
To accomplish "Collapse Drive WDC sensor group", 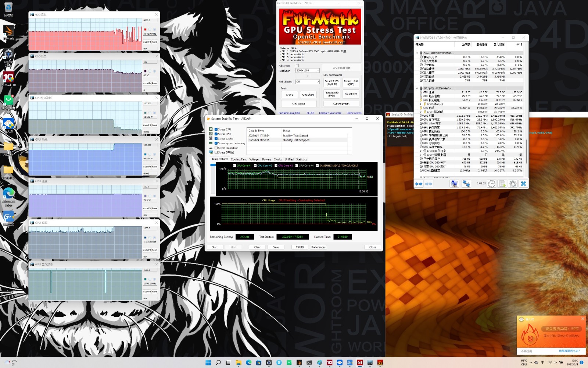I will (x=417, y=53).
